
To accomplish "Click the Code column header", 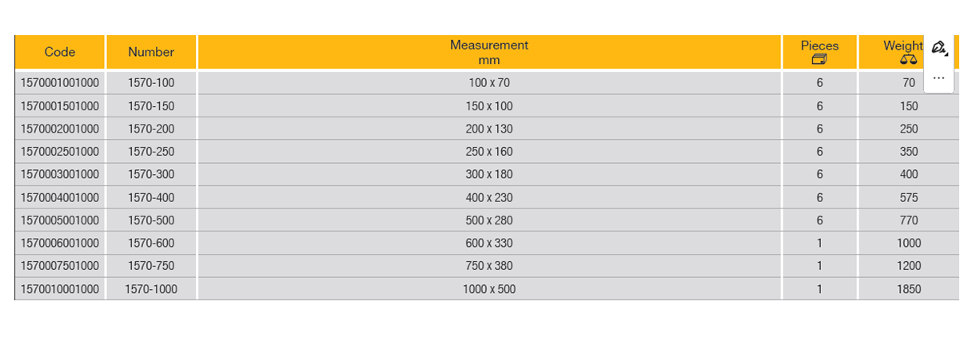I will (x=60, y=52).
